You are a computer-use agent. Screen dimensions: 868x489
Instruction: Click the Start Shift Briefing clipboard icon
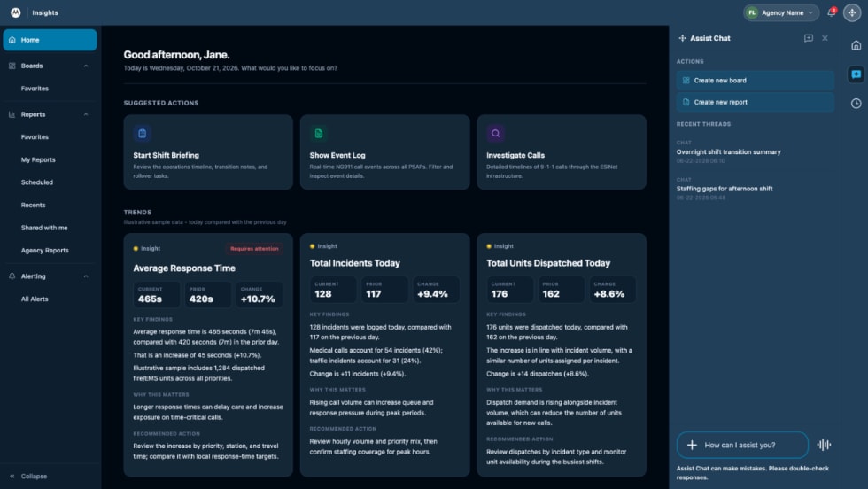(143, 134)
